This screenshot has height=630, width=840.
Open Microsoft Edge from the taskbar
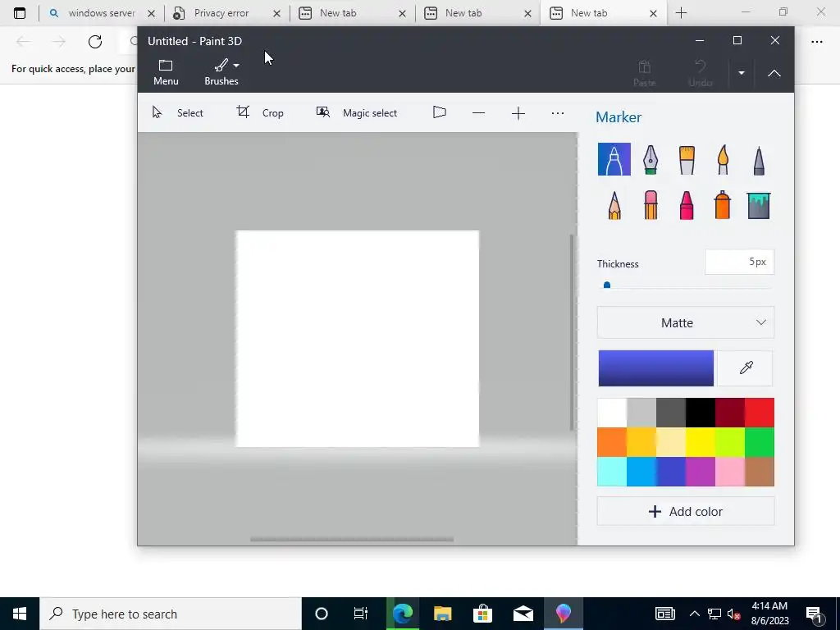point(402,614)
